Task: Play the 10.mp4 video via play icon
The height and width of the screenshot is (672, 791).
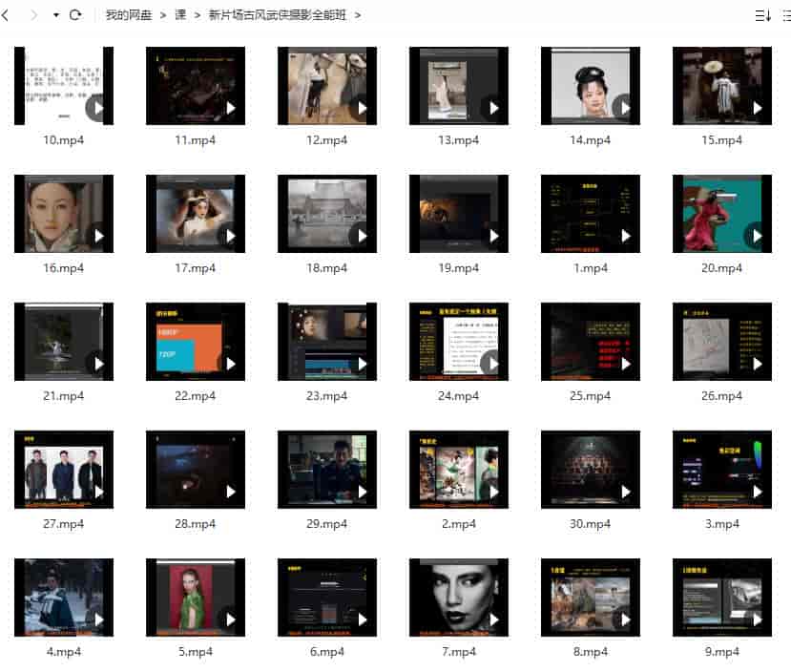Action: click(x=98, y=108)
